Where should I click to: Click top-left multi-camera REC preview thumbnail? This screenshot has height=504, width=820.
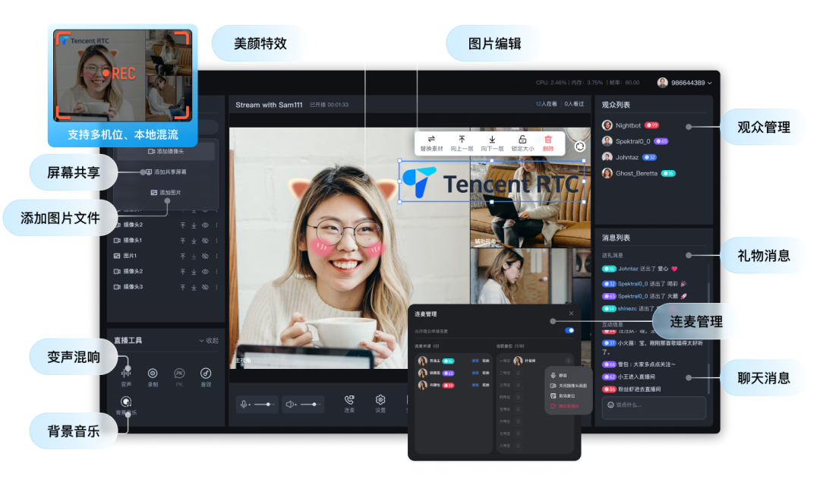click(123, 75)
